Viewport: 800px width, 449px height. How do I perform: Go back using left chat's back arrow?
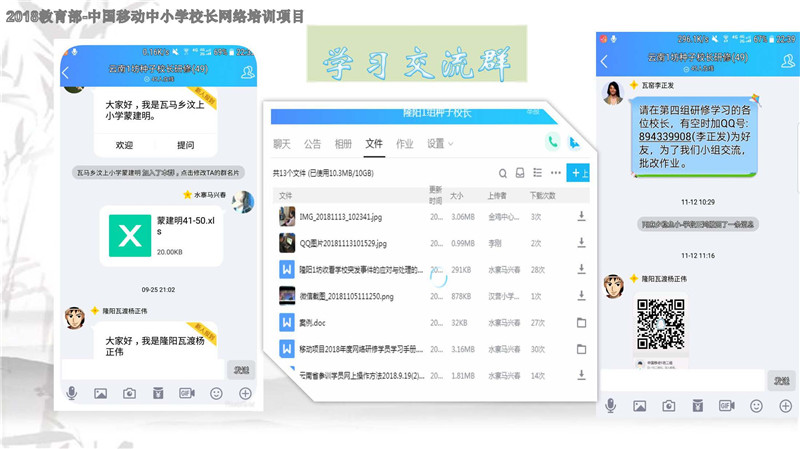tap(66, 73)
